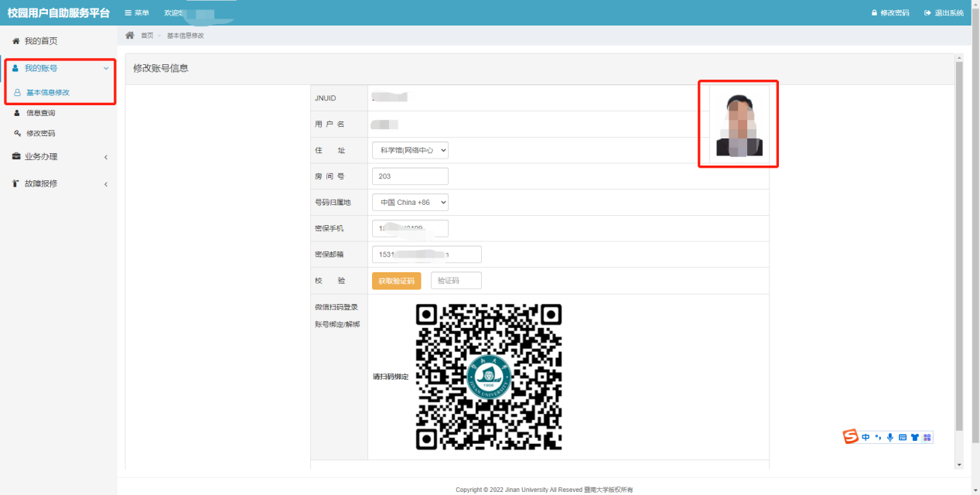Expand the 业务办理 sidebar section
The width and height of the screenshot is (980, 495).
(59, 156)
